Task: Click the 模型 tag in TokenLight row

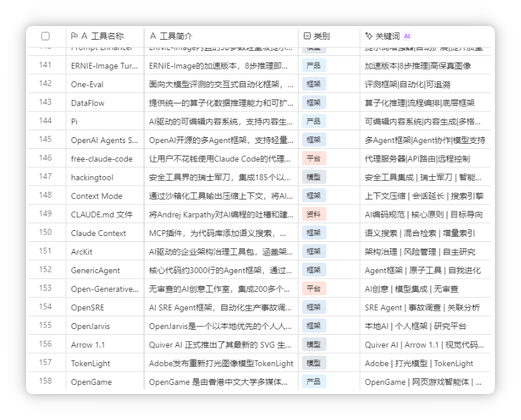Action: coord(314,363)
